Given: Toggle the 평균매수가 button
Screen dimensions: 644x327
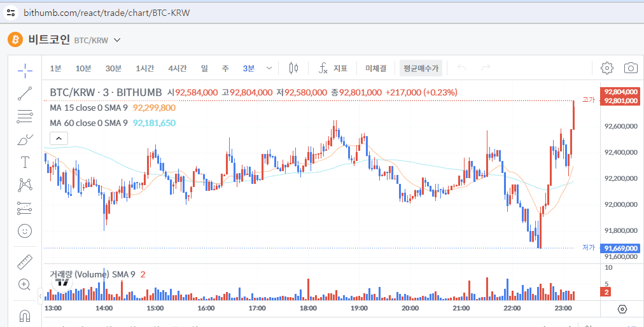Looking at the screenshot, I should 421,68.
